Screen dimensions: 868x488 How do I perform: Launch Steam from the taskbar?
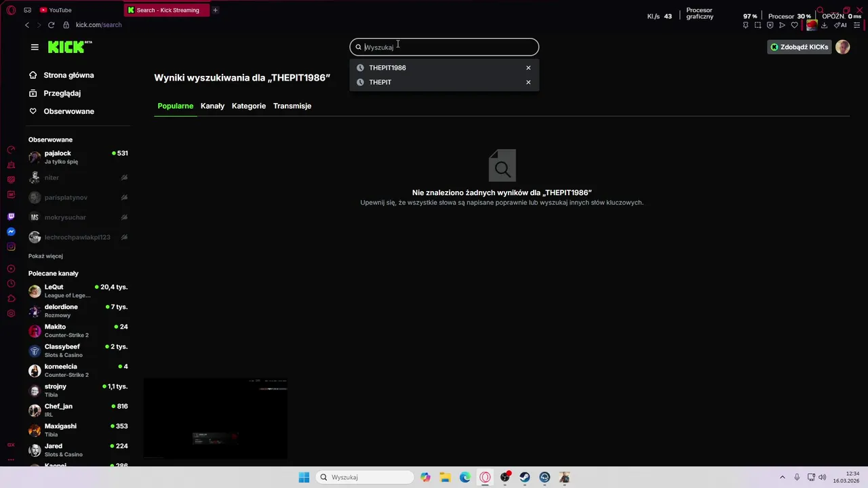click(525, 477)
